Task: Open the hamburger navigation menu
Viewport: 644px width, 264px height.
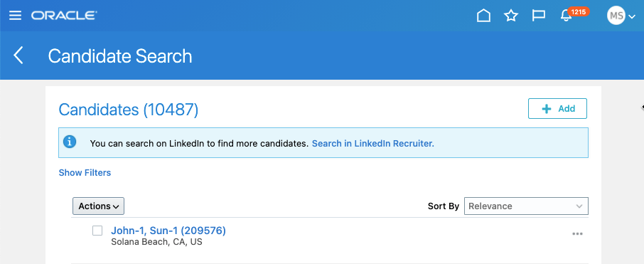Action: pos(15,16)
